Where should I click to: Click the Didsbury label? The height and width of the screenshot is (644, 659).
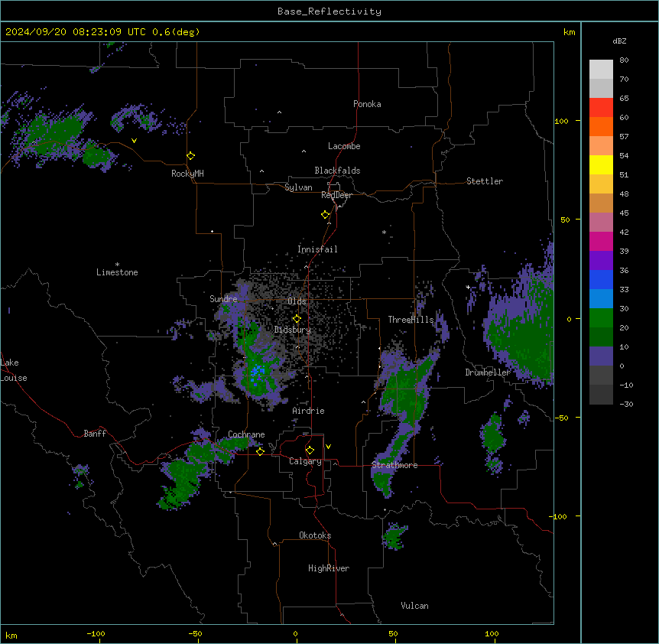(x=293, y=330)
